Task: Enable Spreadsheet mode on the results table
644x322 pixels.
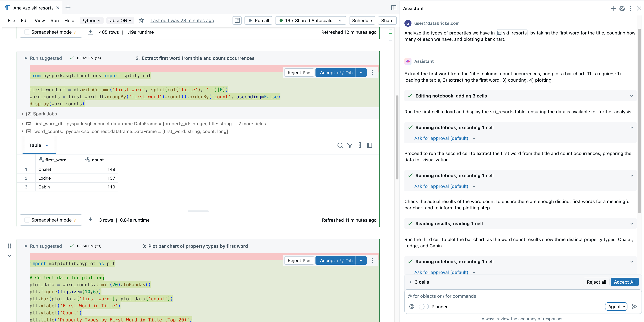Action: (x=27, y=220)
